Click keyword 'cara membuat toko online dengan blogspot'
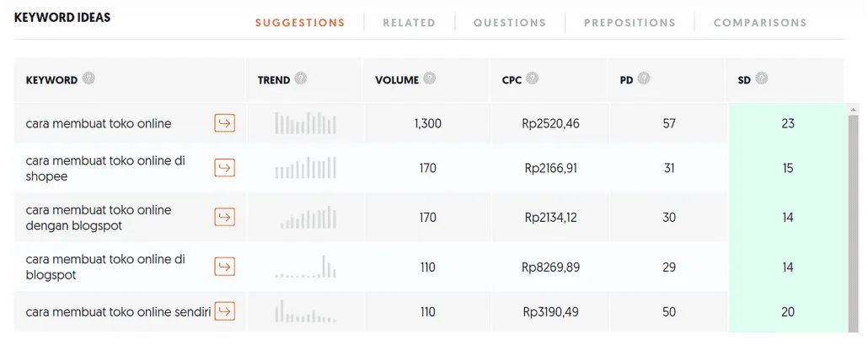868x346 pixels. pos(99,218)
